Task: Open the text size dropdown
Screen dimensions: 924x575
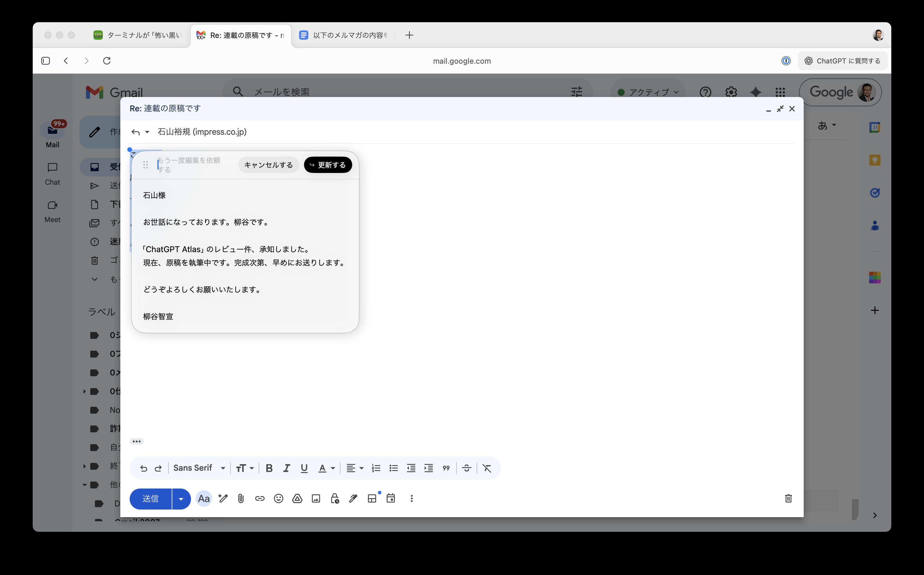Action: (245, 468)
